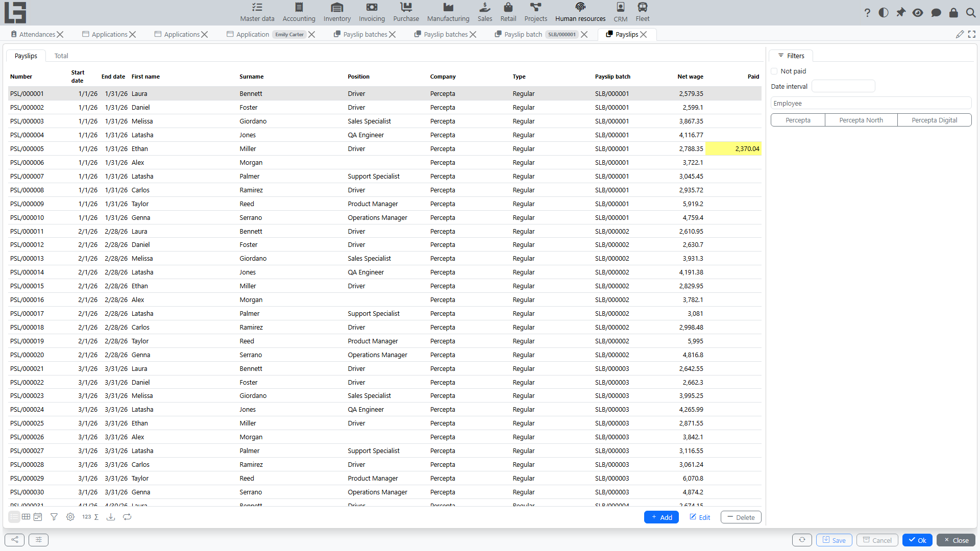
Task: Switch to list view icon
Action: point(14,517)
